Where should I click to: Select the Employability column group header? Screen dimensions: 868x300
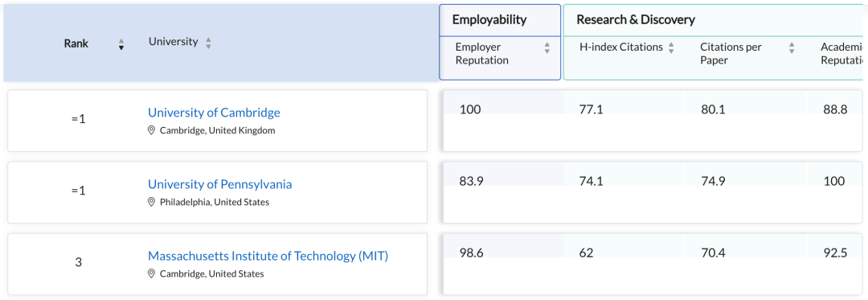tap(500, 20)
